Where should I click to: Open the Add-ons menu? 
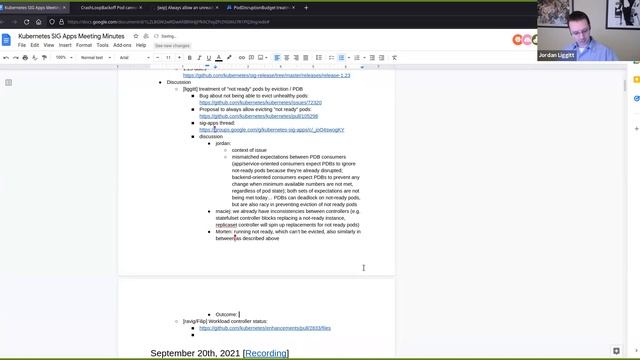[x=122, y=45]
